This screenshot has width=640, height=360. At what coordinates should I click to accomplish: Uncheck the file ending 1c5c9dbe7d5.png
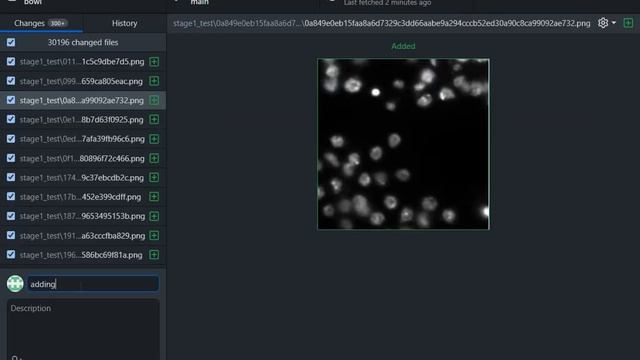[11, 62]
